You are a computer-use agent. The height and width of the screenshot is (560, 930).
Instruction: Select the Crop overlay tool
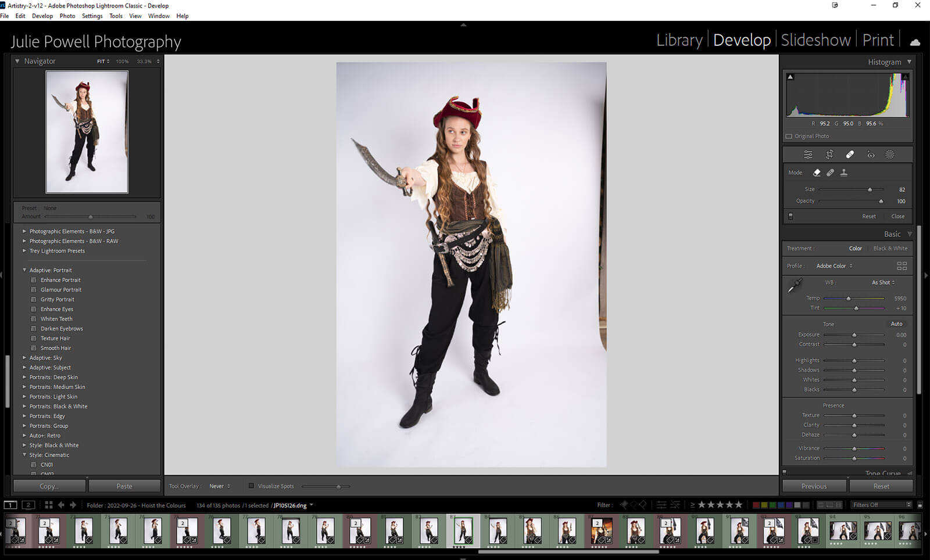pyautogui.click(x=829, y=155)
